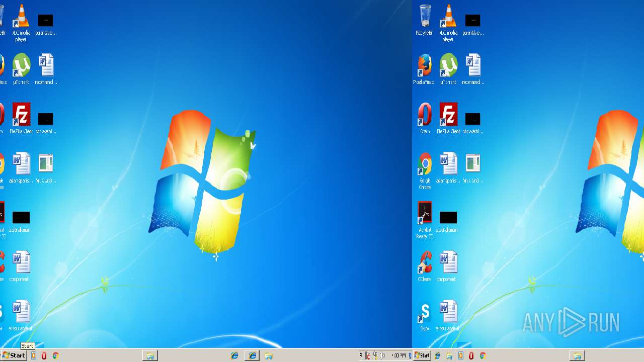
Task: Select 'component' Word document on right desktop
Action: [x=447, y=266]
